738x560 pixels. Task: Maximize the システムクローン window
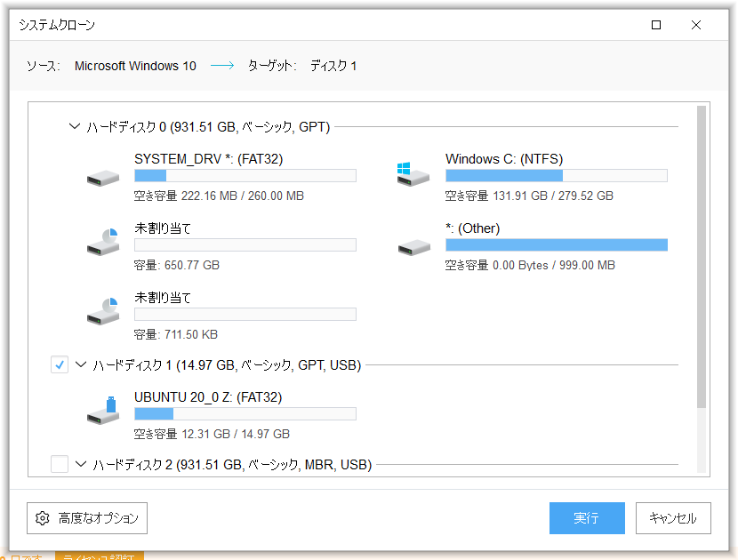[656, 25]
